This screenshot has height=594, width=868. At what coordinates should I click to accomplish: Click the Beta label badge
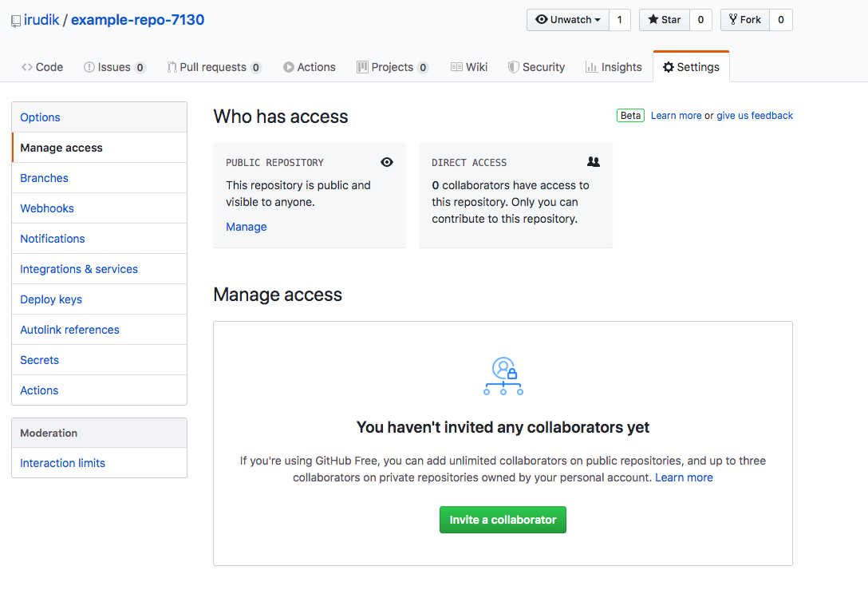pos(630,116)
